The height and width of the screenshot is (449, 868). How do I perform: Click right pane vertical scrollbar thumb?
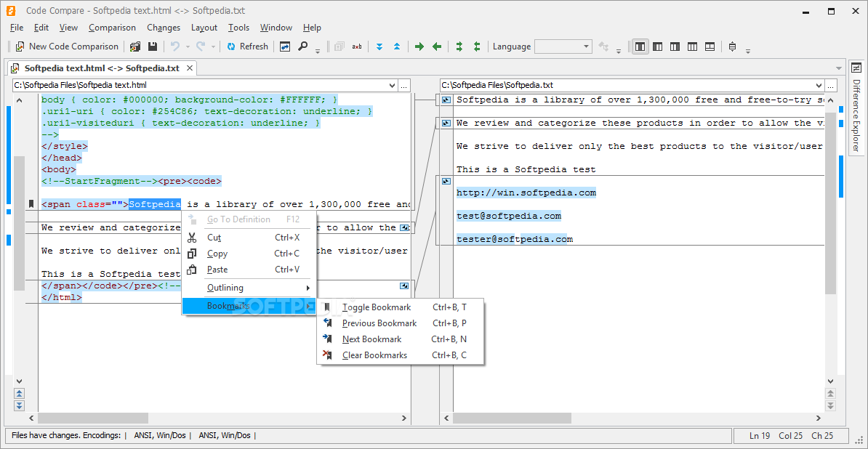tap(830, 203)
